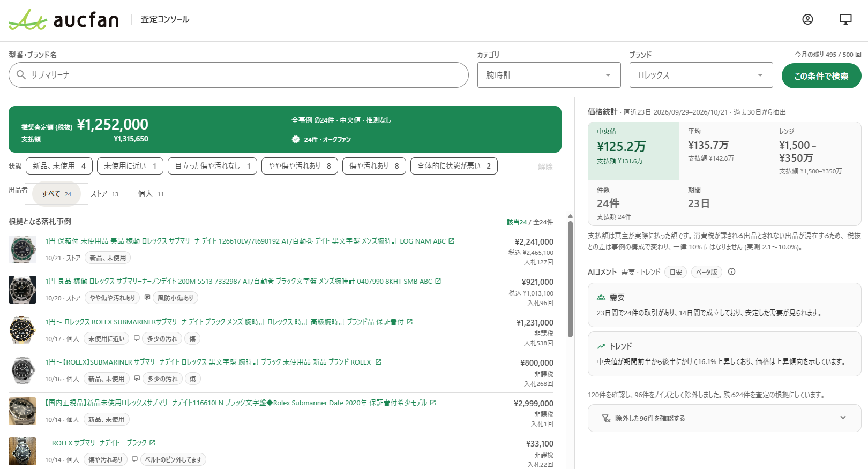Image resolution: width=868 pixels, height=469 pixels.
Task: Click comment icon beside ベルトのピン外してます
Action: (134, 459)
